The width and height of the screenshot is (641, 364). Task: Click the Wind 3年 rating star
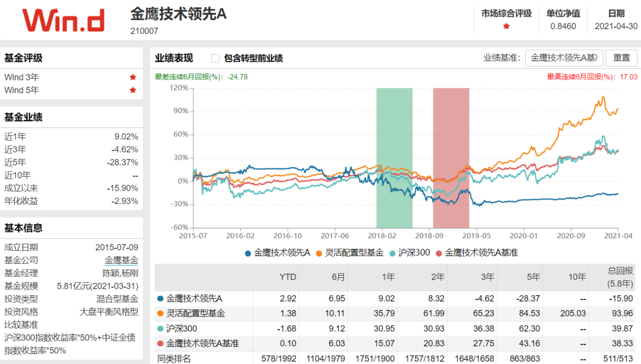pyautogui.click(x=132, y=77)
